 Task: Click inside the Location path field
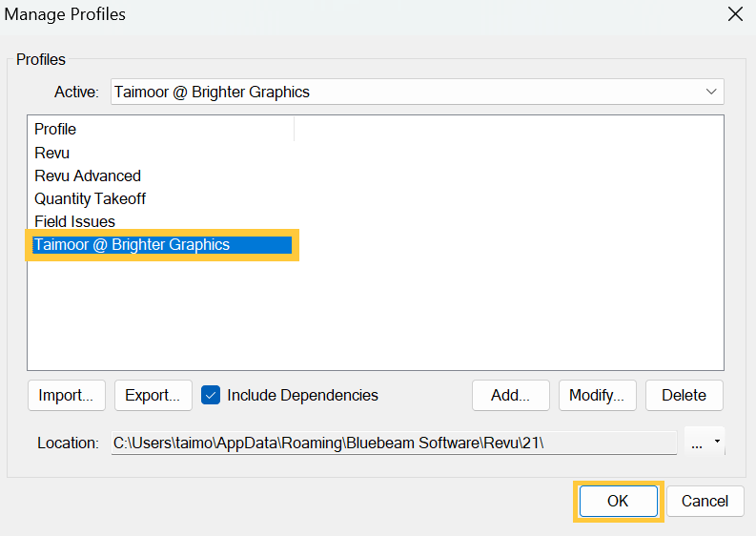(x=393, y=443)
